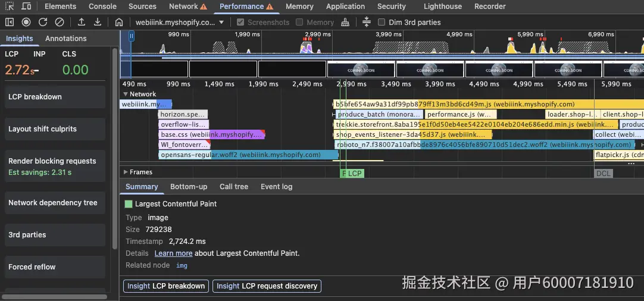Viewport: 644px width, 301px height.
Task: Expand the 3rd parties insight
Action: tap(55, 235)
